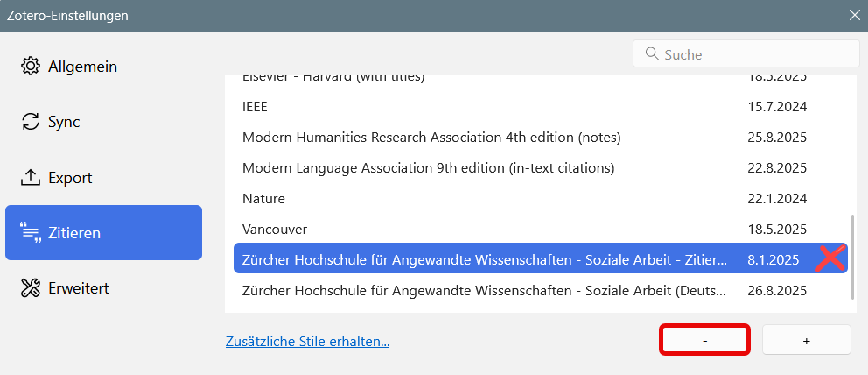
Task: Close the Zotero-Einstellungen window
Action: (854, 15)
